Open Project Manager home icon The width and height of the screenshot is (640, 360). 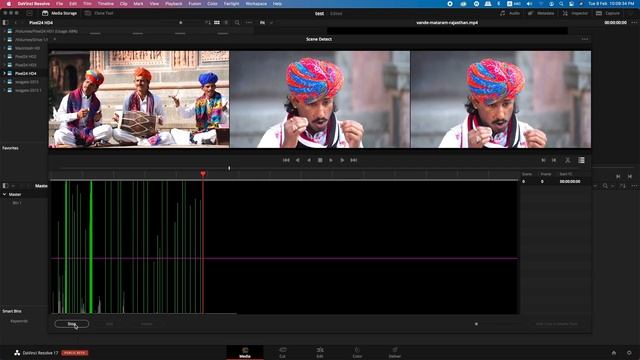tap(614, 353)
